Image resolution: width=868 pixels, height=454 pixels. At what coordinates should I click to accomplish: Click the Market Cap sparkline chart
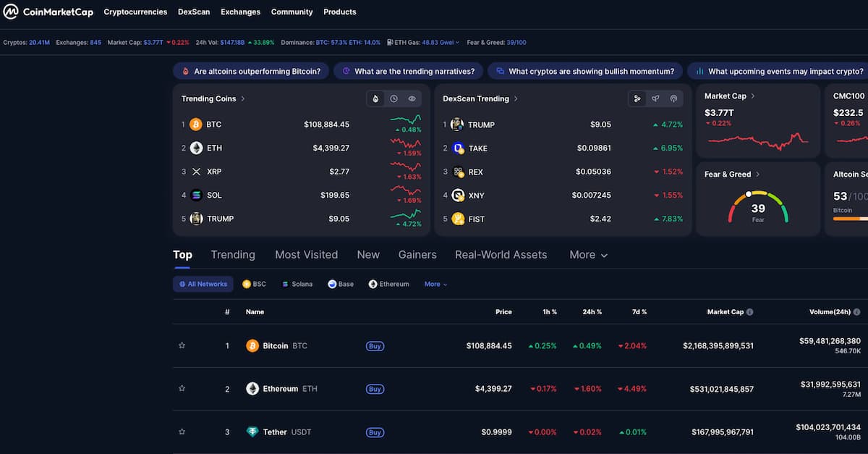coord(758,140)
